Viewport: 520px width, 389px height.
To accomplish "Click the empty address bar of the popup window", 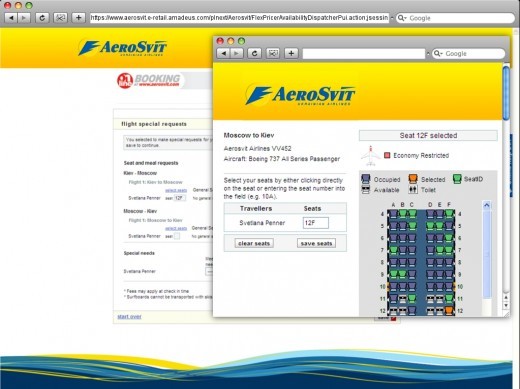I will pos(364,53).
